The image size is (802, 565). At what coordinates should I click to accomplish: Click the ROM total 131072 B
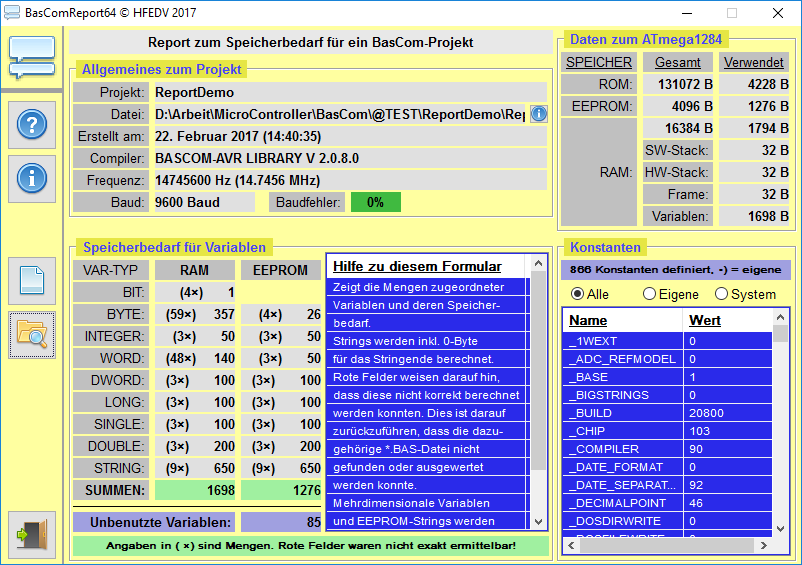tap(677, 84)
